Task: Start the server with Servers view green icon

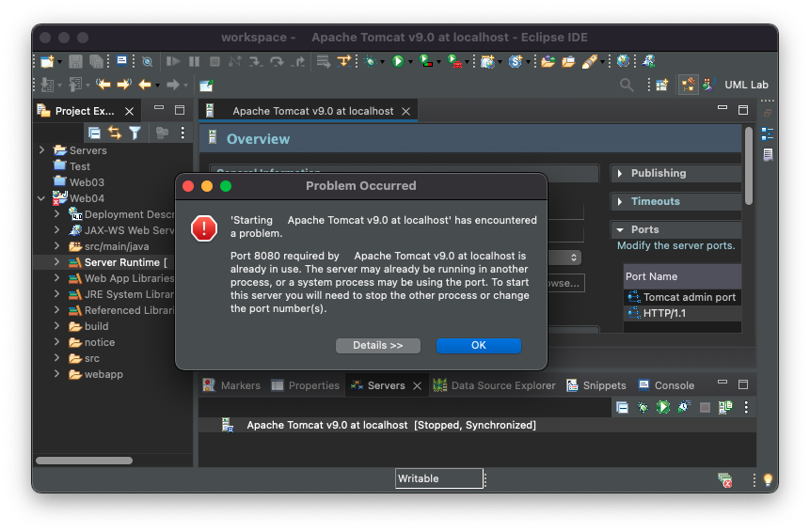Action: pos(663,407)
